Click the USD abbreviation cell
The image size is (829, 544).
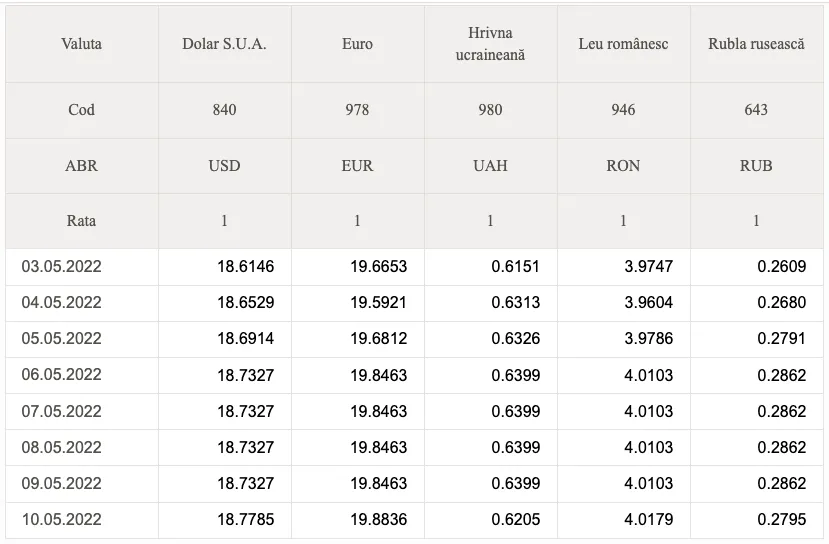click(224, 166)
